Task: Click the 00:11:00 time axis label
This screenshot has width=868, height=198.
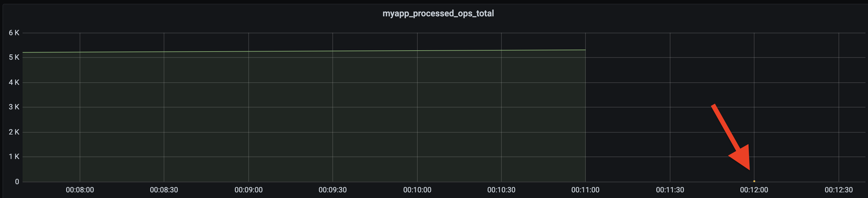Action: click(585, 190)
